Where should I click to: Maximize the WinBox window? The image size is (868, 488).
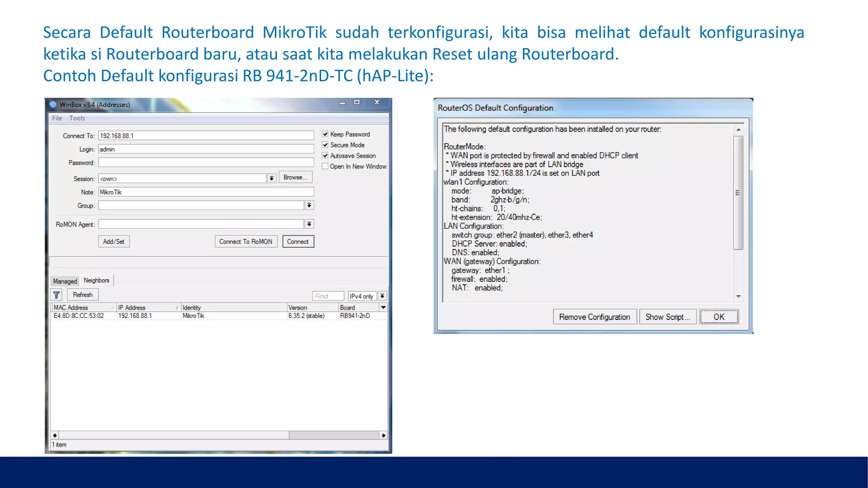(x=357, y=103)
